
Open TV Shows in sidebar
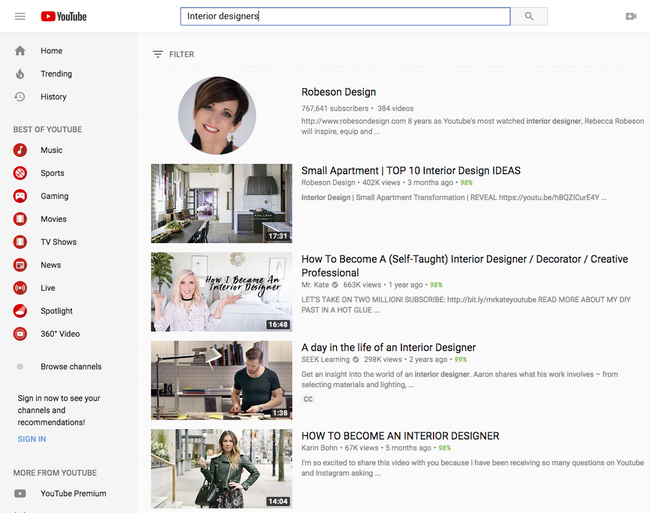point(58,242)
